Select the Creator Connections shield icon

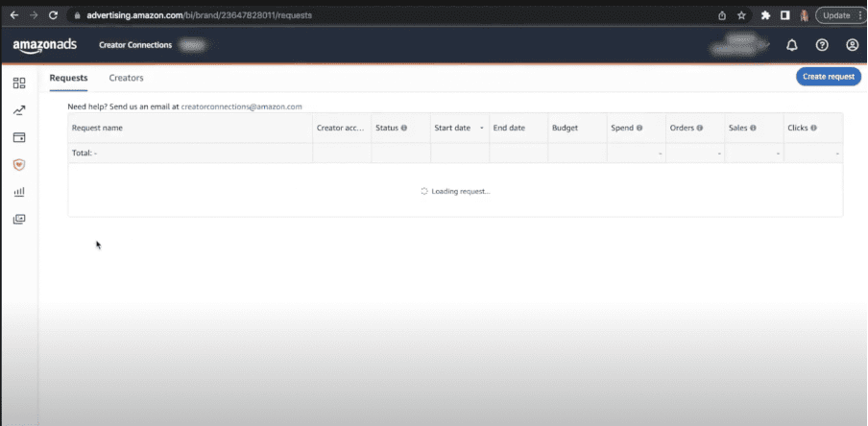click(x=19, y=164)
